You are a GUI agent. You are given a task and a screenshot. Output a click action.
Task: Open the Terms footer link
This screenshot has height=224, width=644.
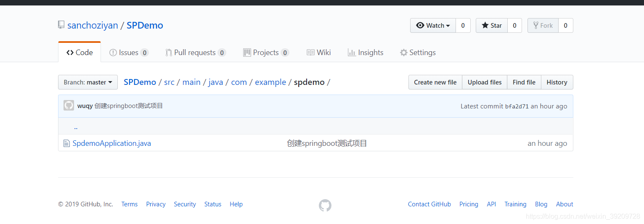[x=130, y=204]
